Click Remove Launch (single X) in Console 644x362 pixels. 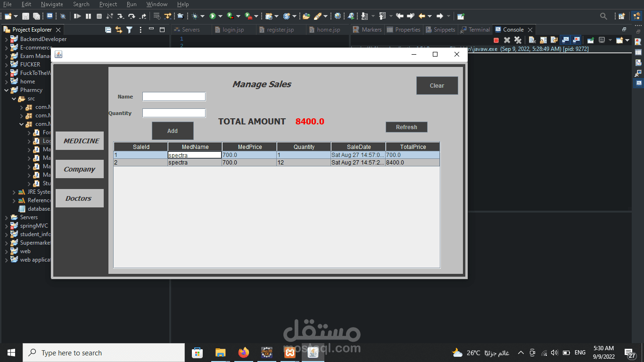click(507, 40)
